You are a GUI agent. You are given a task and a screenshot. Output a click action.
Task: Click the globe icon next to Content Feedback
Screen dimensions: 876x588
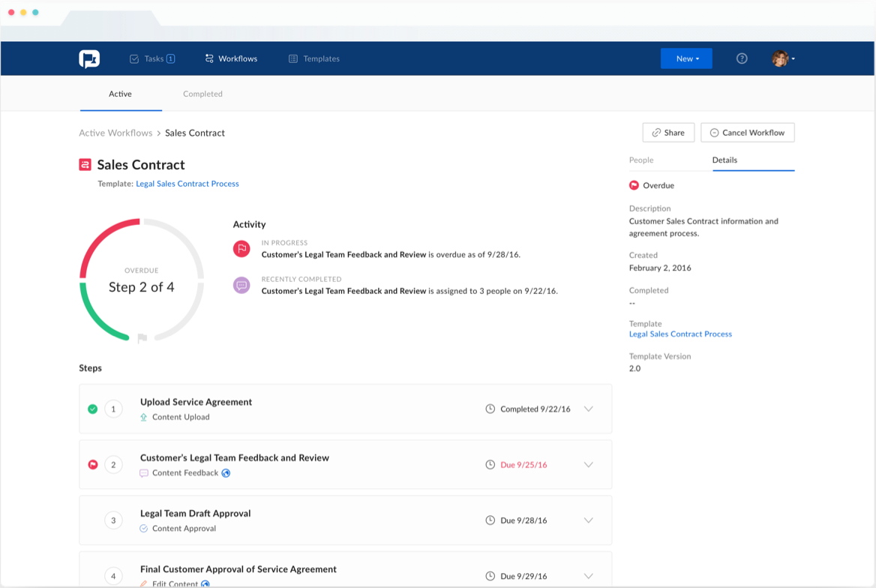tap(226, 473)
